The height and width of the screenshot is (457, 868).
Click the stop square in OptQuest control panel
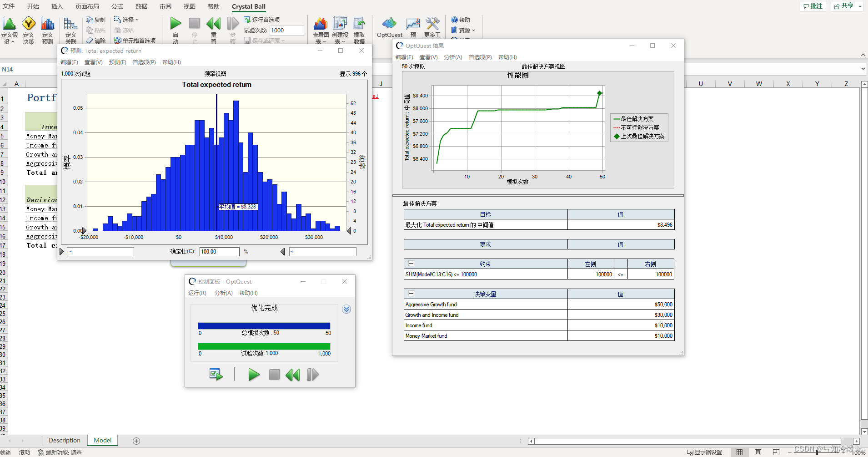click(x=274, y=375)
